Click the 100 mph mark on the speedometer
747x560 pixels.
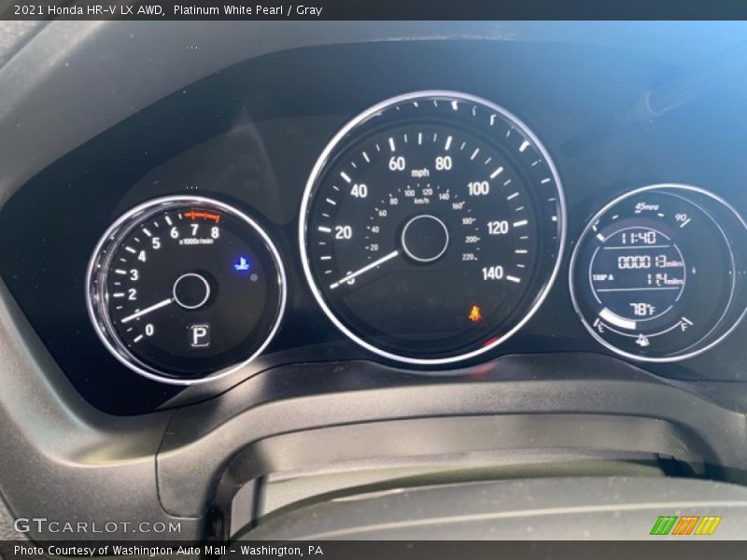point(478,189)
